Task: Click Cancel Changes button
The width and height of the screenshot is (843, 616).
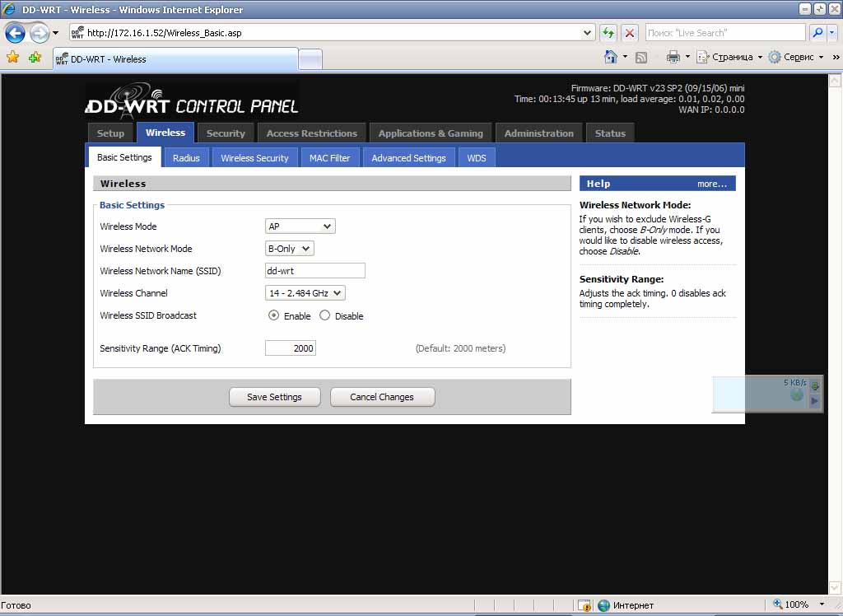Action: point(382,397)
